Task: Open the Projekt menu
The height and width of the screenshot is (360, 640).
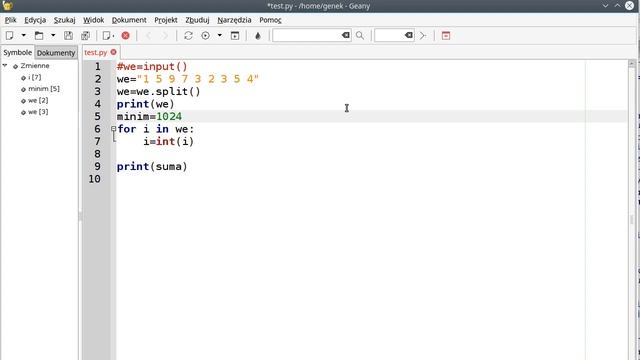Action: tap(166, 20)
